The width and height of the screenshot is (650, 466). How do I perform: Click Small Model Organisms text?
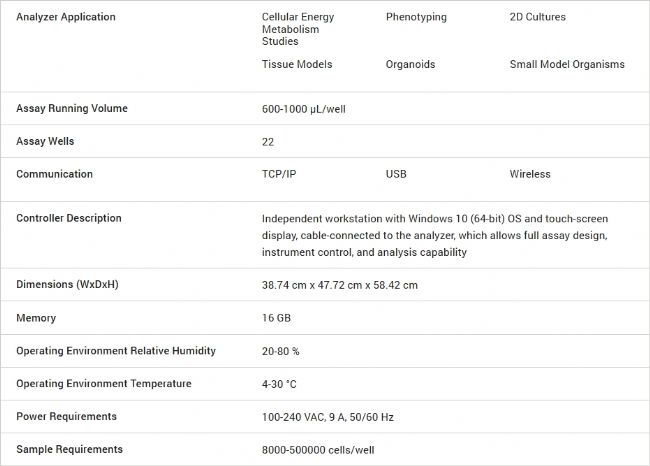tap(567, 64)
